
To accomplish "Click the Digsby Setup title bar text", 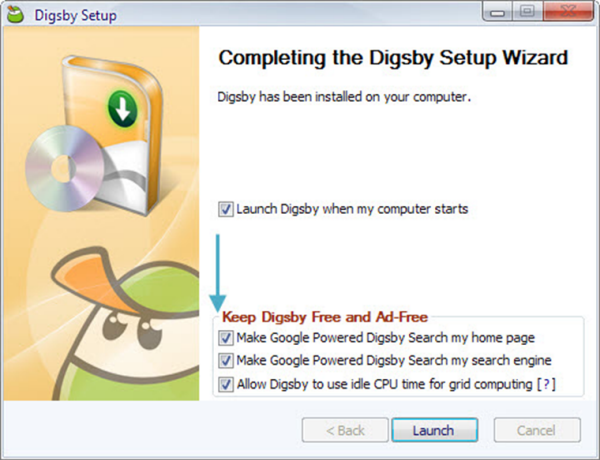I will pyautogui.click(x=75, y=16).
